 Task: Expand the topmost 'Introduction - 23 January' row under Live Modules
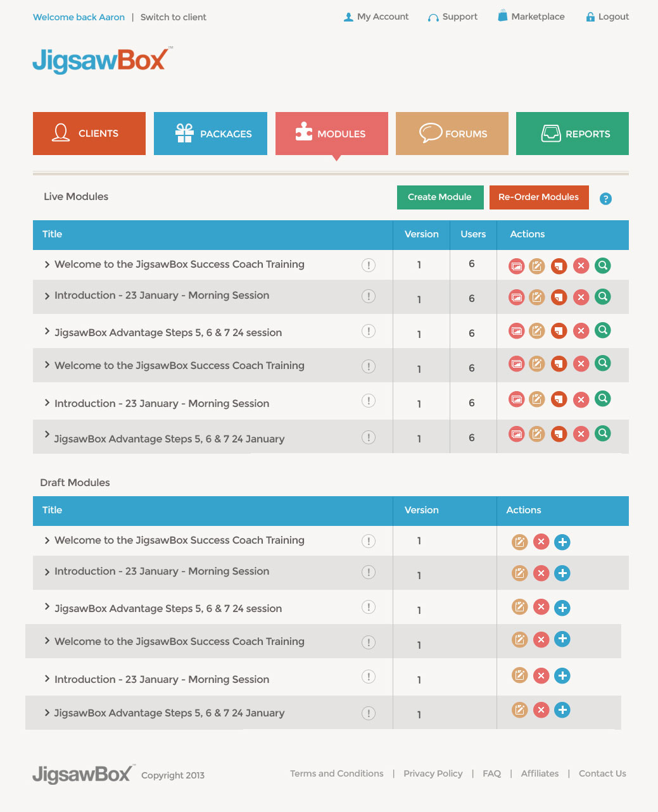[x=47, y=296]
